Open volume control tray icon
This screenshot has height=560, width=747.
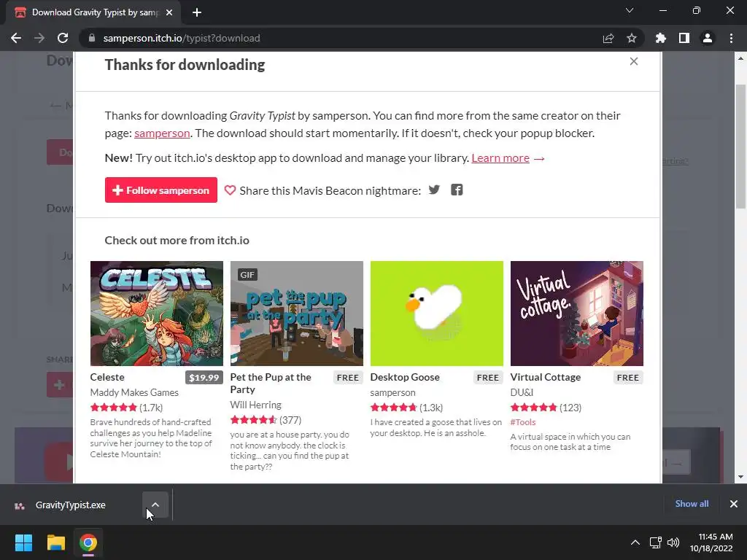(x=673, y=542)
